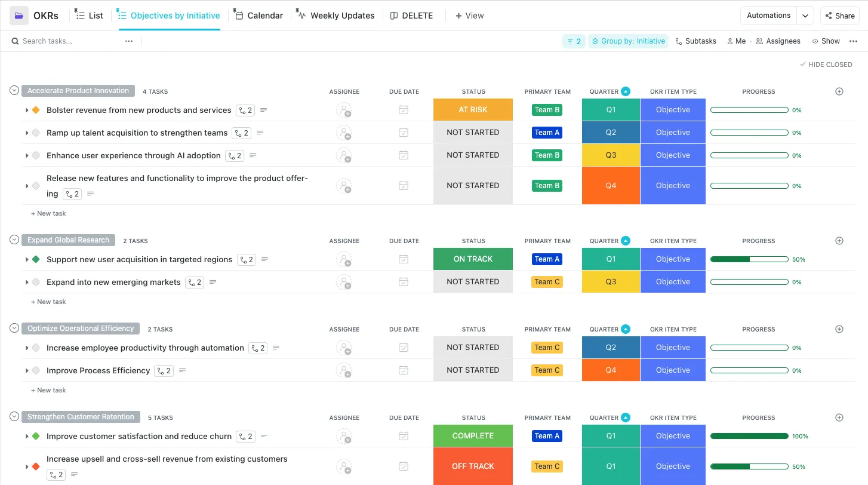
Task: Open the Weekly Updates tab
Action: 335,16
